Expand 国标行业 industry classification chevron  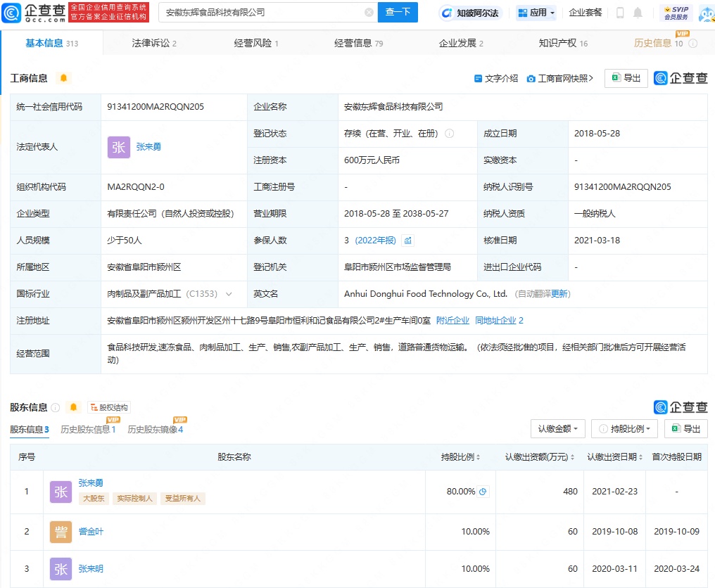click(x=229, y=294)
